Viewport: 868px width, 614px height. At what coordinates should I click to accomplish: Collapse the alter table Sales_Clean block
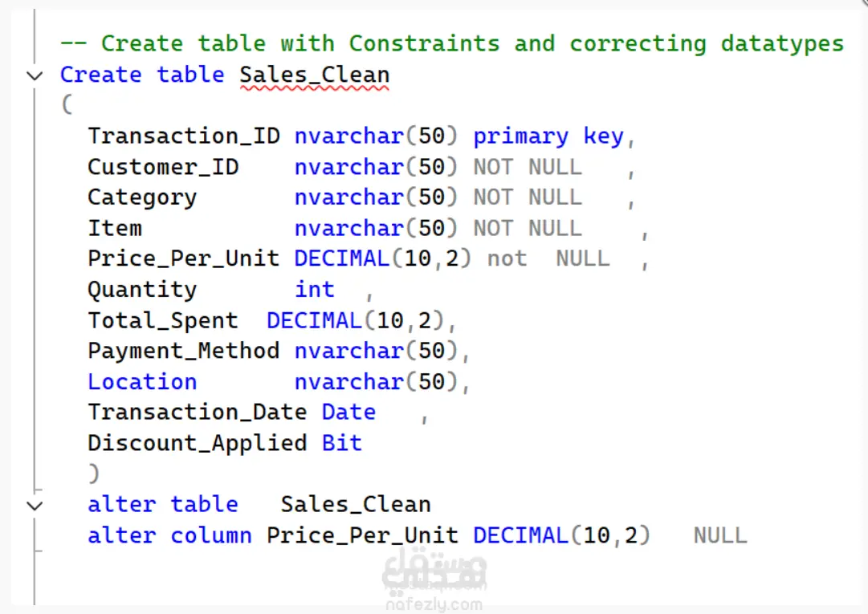(35, 506)
